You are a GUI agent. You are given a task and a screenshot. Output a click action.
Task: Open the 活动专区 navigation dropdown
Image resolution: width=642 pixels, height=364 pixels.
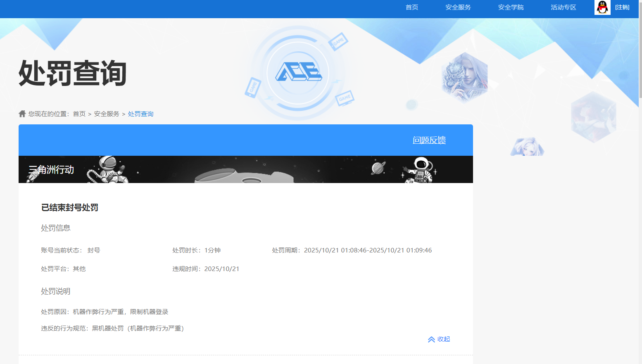pyautogui.click(x=563, y=7)
